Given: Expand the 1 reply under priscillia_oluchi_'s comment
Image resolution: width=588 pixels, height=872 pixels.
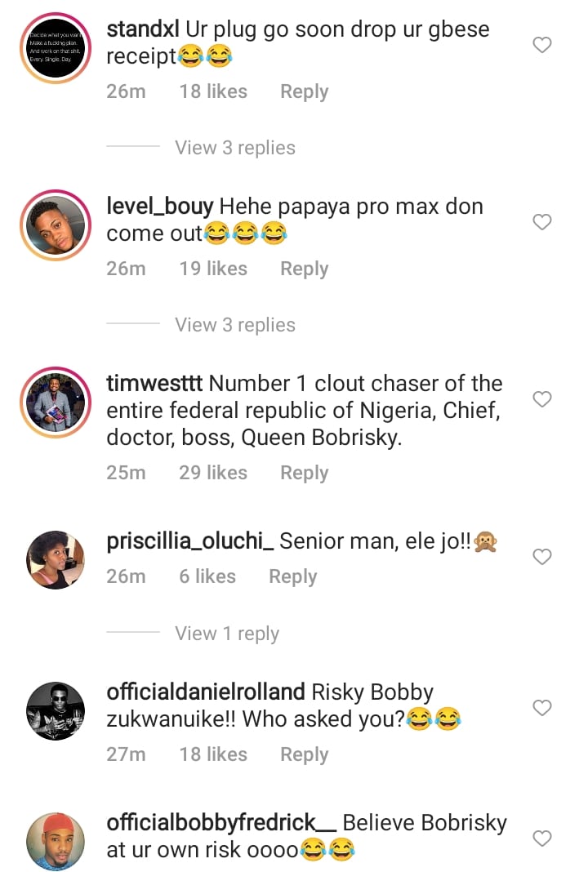Looking at the screenshot, I should [x=227, y=634].
